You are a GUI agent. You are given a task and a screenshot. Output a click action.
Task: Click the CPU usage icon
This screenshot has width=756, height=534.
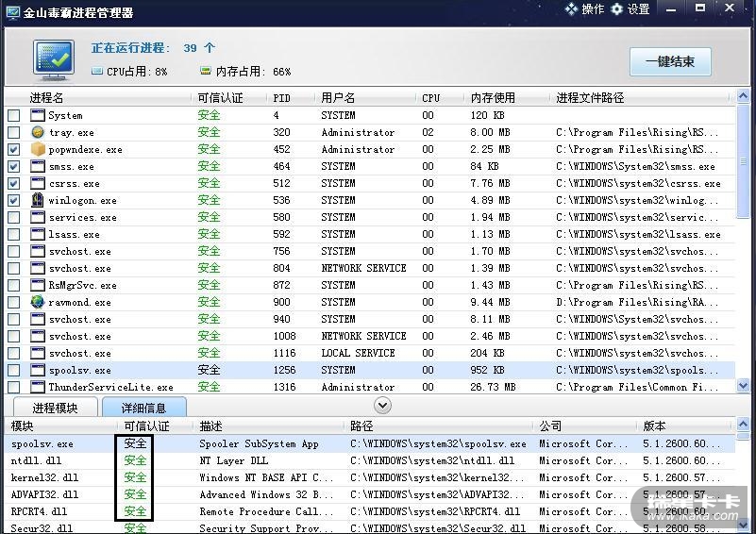coord(97,72)
